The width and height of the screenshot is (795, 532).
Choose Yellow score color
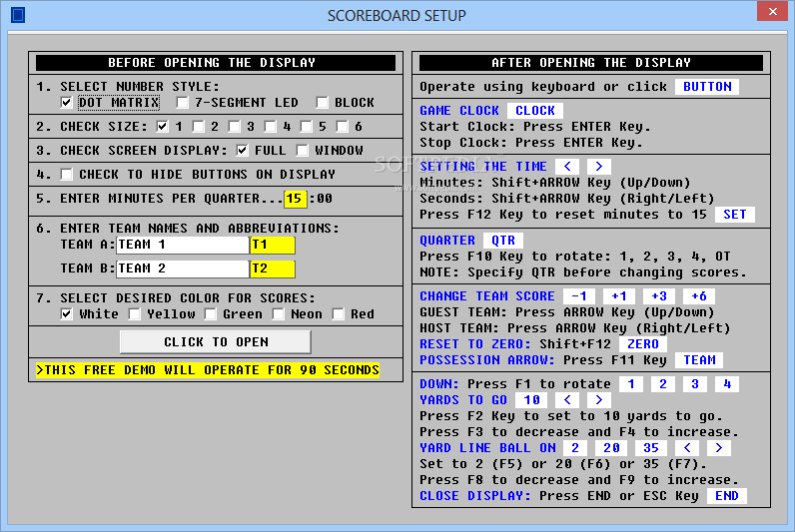135,314
